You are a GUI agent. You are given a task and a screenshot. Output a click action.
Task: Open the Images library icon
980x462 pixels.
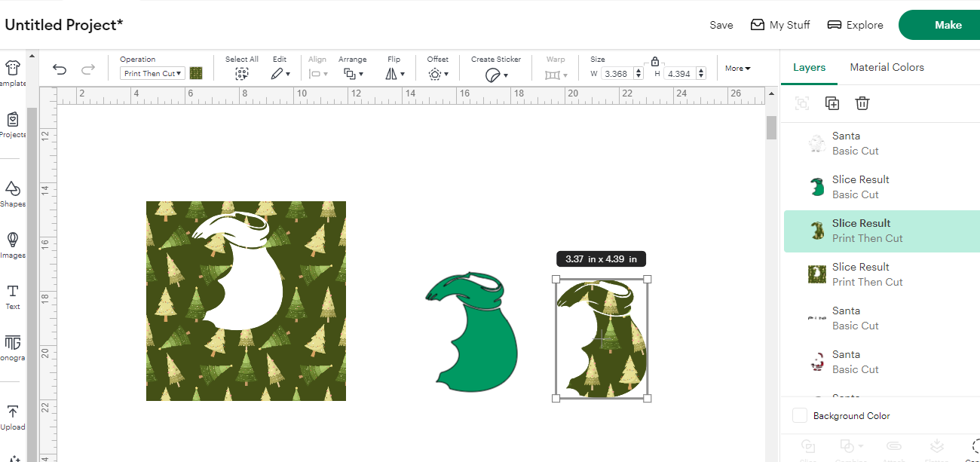click(x=13, y=244)
